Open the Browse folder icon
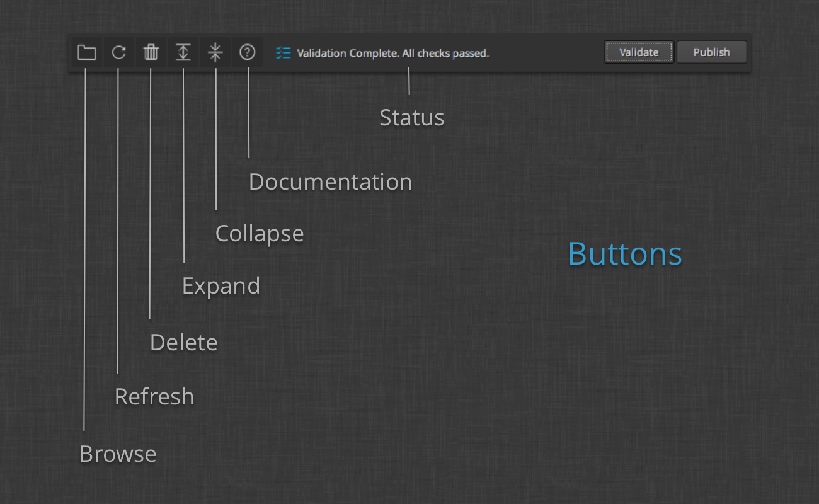 (x=87, y=52)
